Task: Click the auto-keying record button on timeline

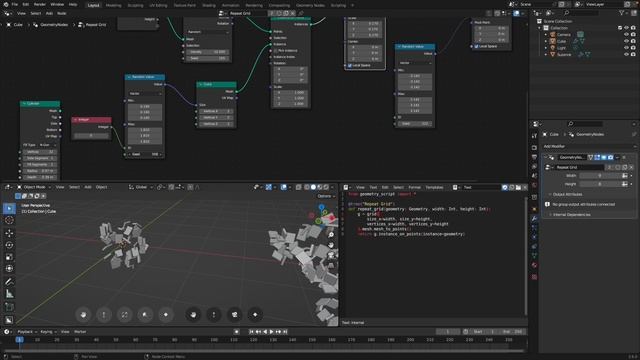Action: pos(236,332)
